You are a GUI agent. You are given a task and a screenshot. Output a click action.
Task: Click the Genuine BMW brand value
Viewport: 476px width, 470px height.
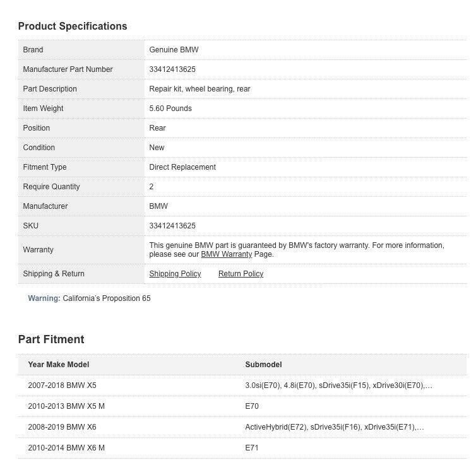click(174, 50)
